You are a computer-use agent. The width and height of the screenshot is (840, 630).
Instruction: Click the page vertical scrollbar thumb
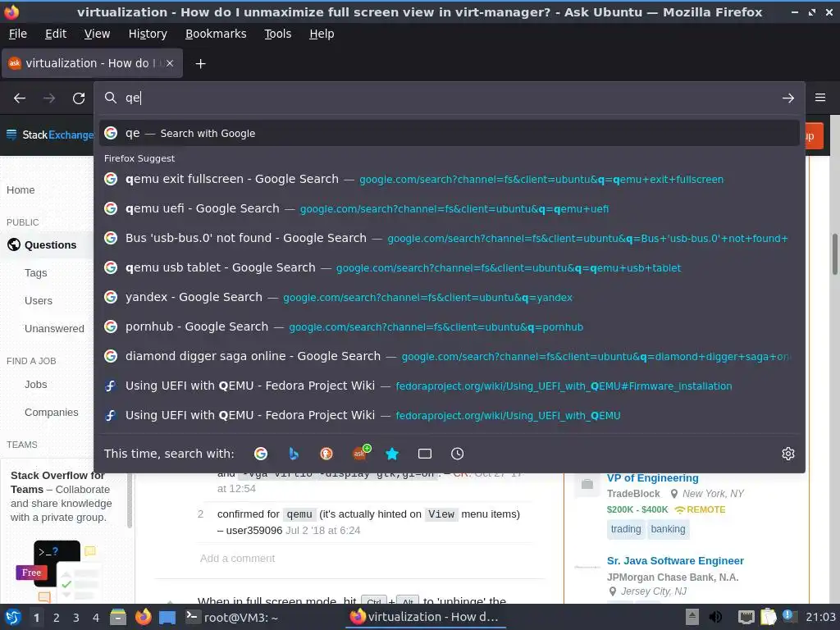click(834, 254)
